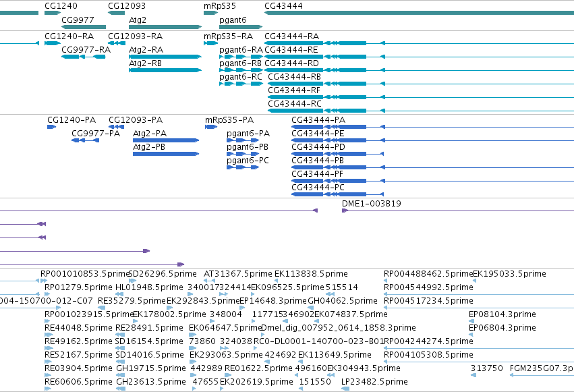
Task: Open protein CG43444-PD label
Action: click(x=318, y=147)
